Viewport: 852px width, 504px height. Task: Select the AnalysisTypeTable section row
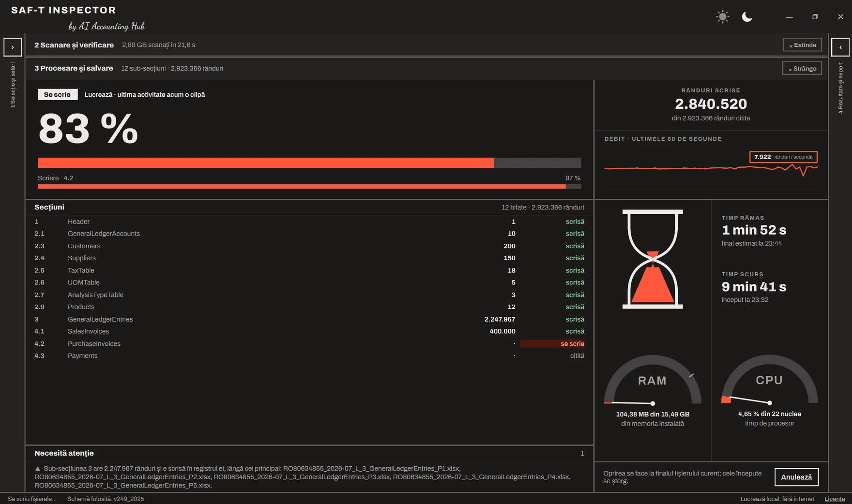(x=309, y=295)
